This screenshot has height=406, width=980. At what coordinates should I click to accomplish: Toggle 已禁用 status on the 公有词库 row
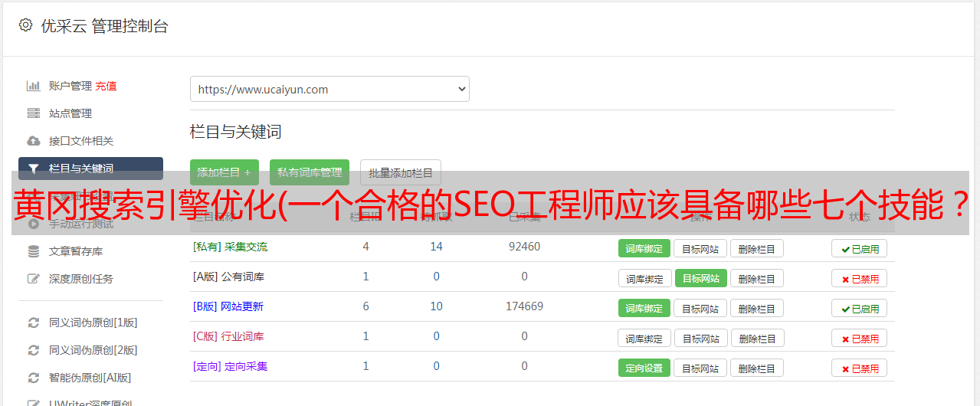(860, 278)
